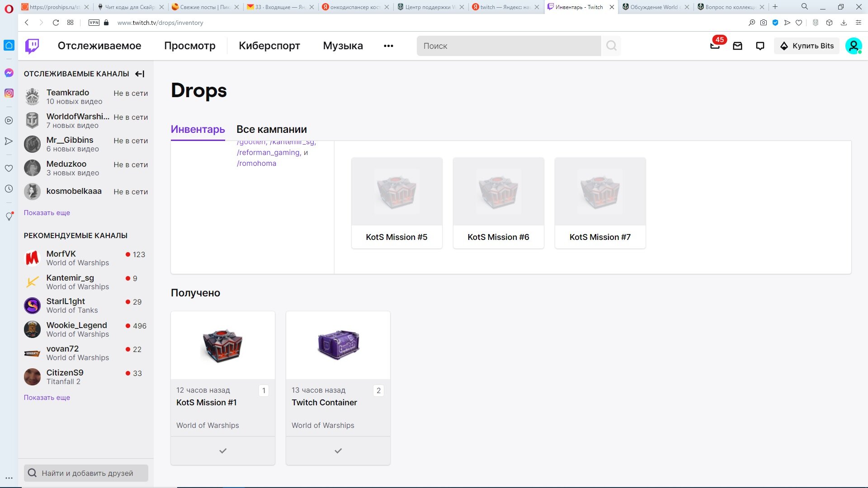
Task: Search in open tabs magnifier
Action: pyautogui.click(x=805, y=7)
